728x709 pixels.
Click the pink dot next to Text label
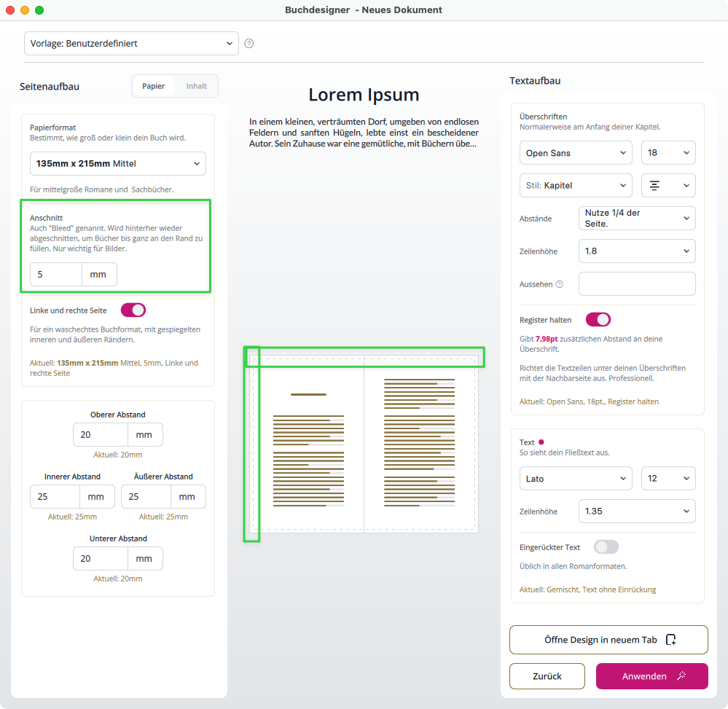tap(541, 442)
